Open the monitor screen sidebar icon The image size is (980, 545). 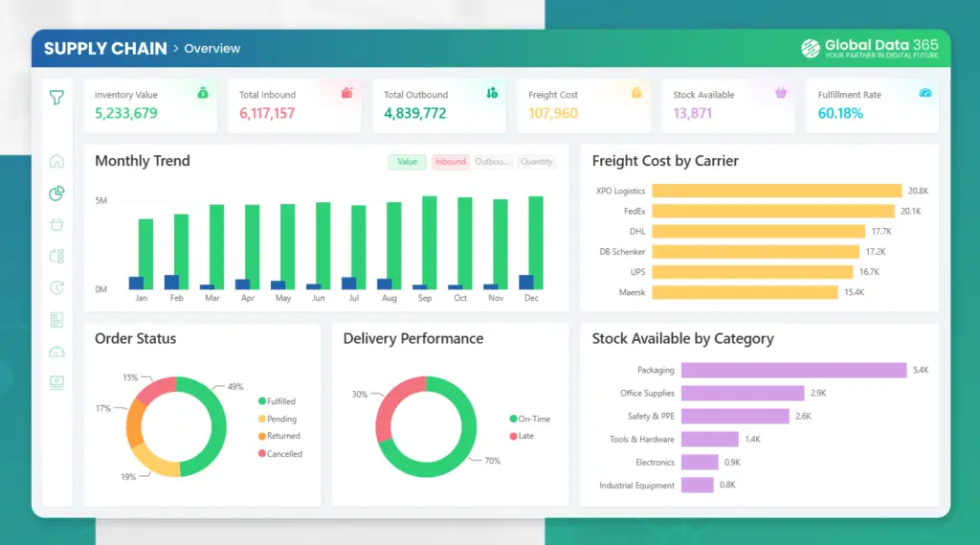pyautogui.click(x=56, y=383)
